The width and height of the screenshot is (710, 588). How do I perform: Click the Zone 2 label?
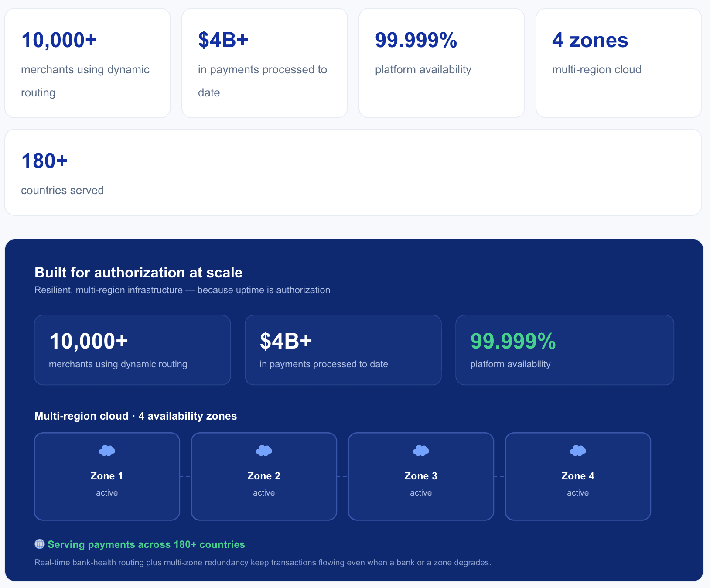[x=264, y=476]
